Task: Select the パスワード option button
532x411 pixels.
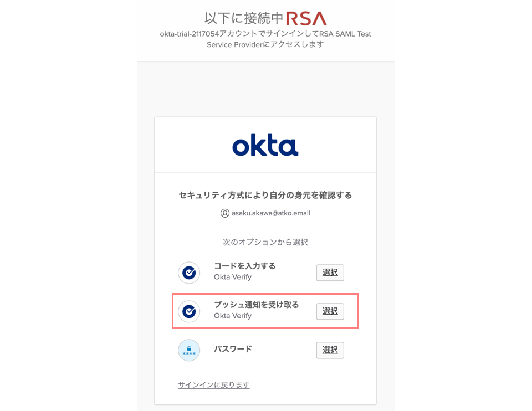Action: click(x=330, y=350)
